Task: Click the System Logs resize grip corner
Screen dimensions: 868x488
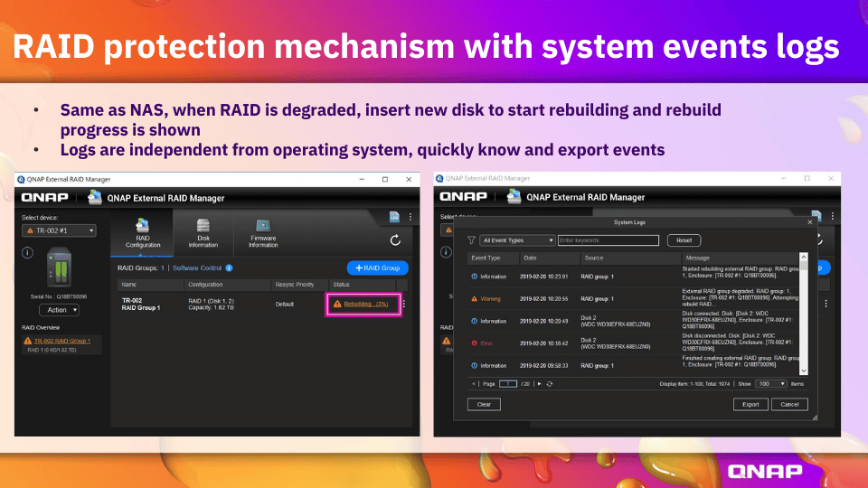Action: pos(815,418)
